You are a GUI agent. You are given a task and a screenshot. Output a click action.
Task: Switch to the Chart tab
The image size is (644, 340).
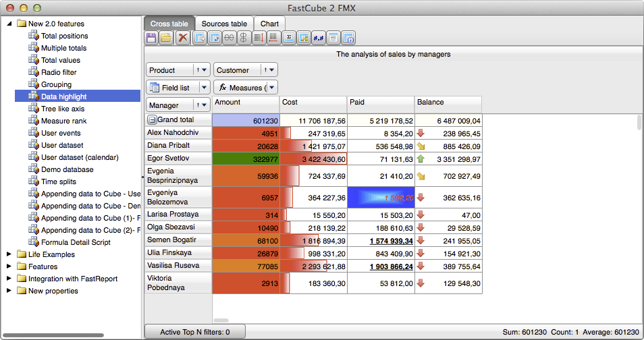pyautogui.click(x=269, y=24)
